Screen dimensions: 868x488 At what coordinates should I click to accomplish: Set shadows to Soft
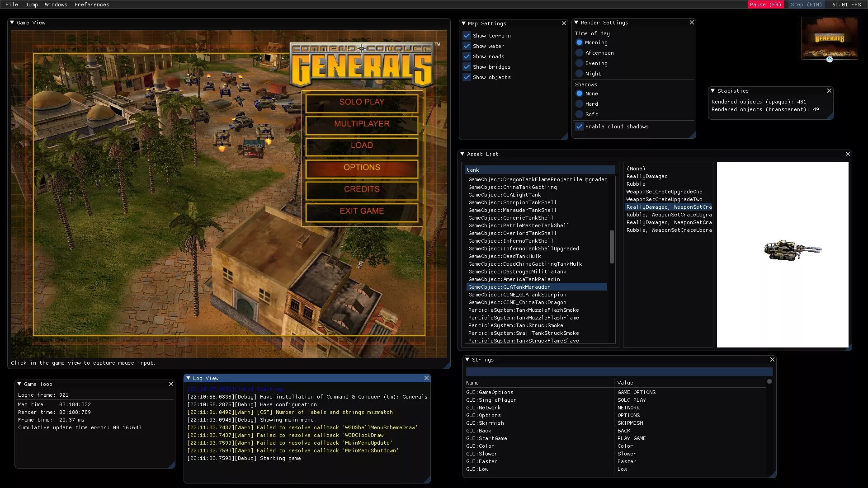(x=579, y=114)
